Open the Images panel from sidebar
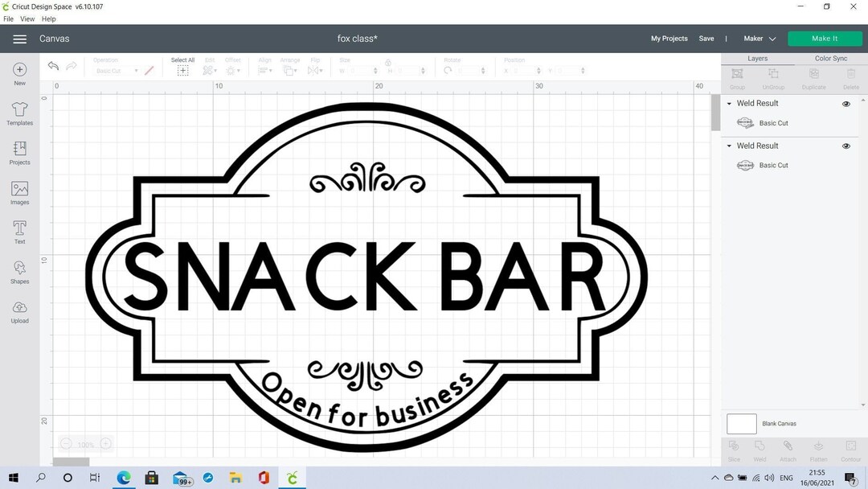This screenshot has height=489, width=868. pyautogui.click(x=18, y=192)
